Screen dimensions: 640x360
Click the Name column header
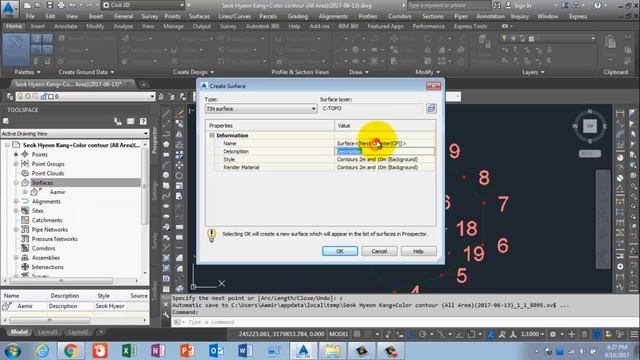(x=11, y=296)
